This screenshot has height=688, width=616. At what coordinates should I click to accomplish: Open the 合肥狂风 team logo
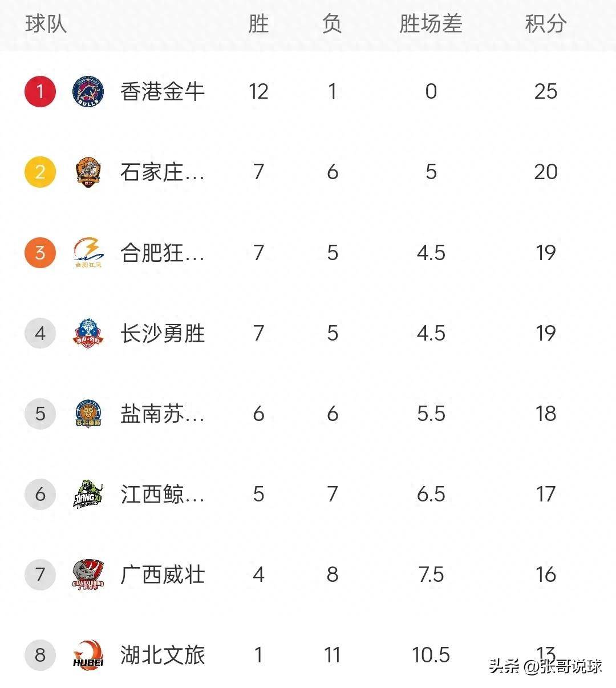coord(88,253)
